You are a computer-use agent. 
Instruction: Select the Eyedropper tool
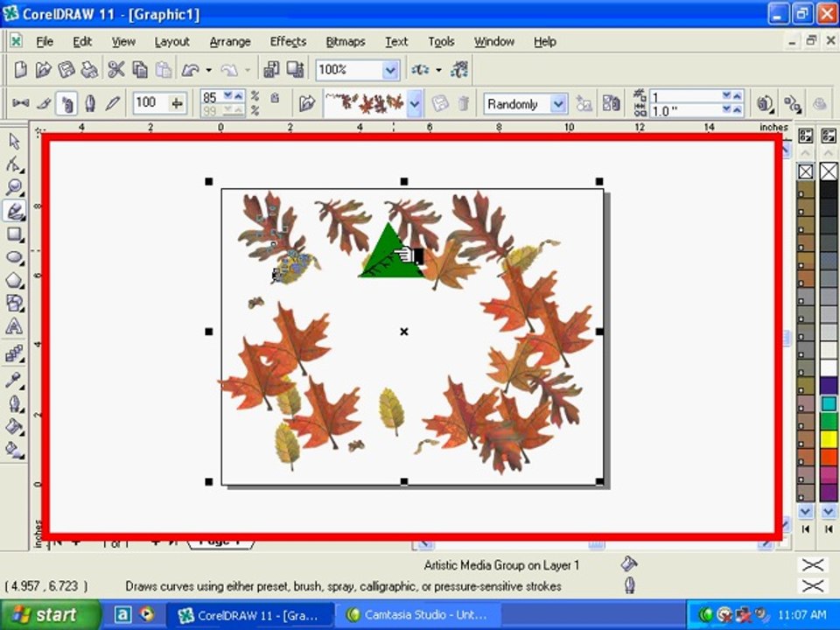click(14, 381)
